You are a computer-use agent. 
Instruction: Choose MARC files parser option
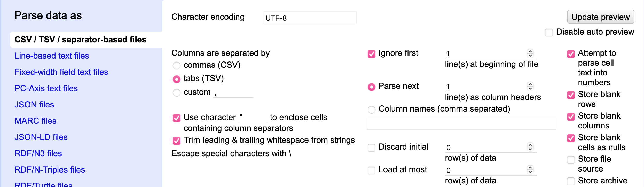[x=35, y=121]
